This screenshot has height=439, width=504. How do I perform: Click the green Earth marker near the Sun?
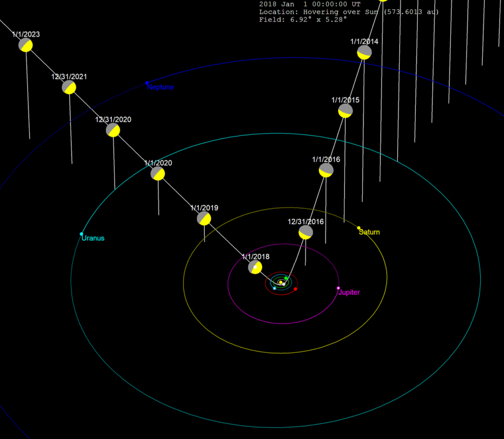(x=286, y=278)
